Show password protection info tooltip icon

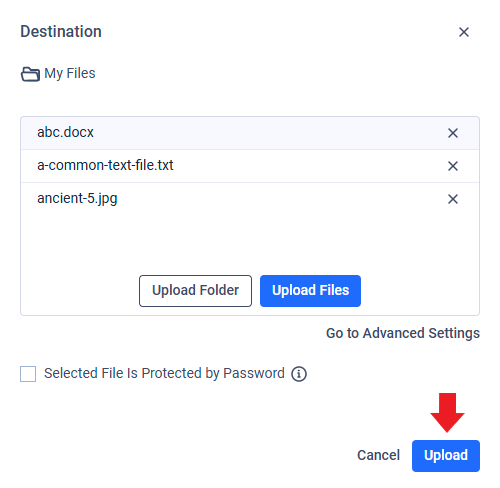coord(299,374)
